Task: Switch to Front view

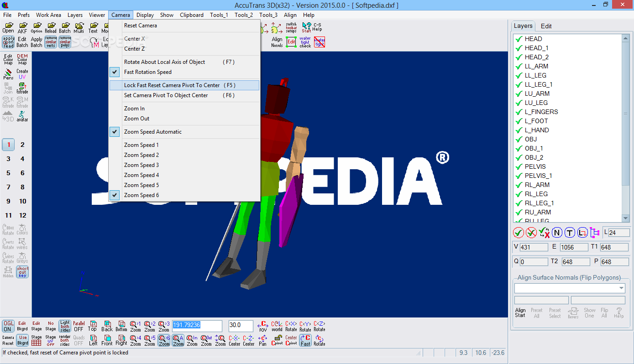Action: pos(107,340)
